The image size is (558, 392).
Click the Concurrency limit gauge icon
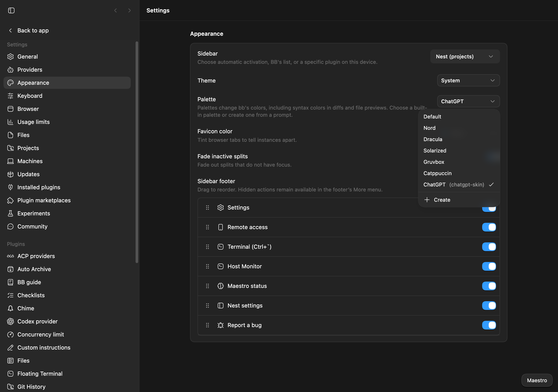(10, 335)
